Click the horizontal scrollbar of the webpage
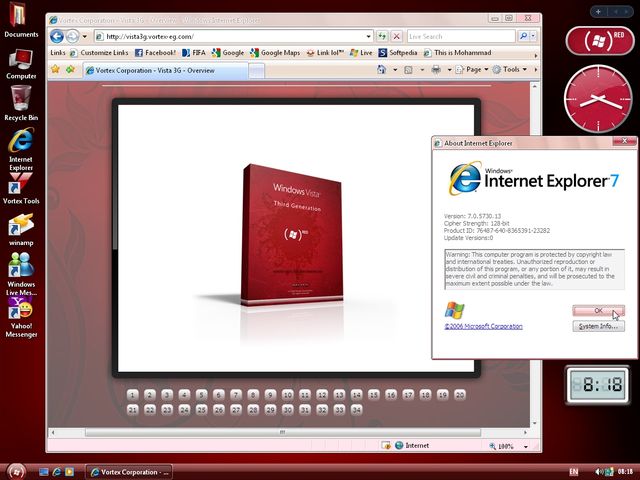The height and width of the screenshot is (480, 640). point(282,432)
